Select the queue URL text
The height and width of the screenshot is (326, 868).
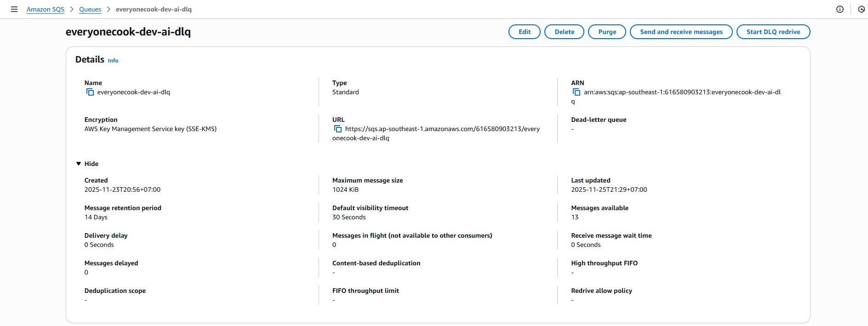click(436, 133)
